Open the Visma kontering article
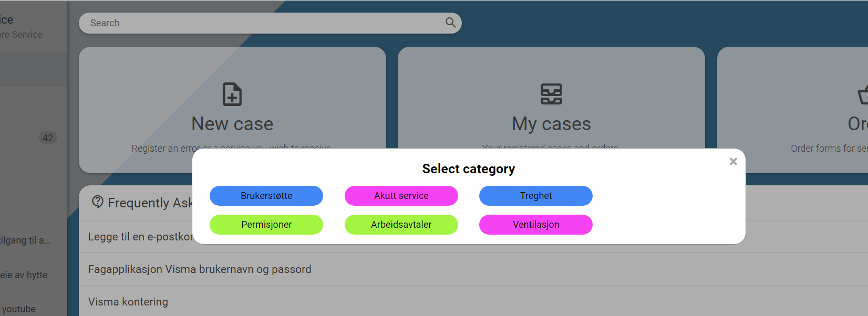Viewport: 868px width, 316px height. click(128, 302)
